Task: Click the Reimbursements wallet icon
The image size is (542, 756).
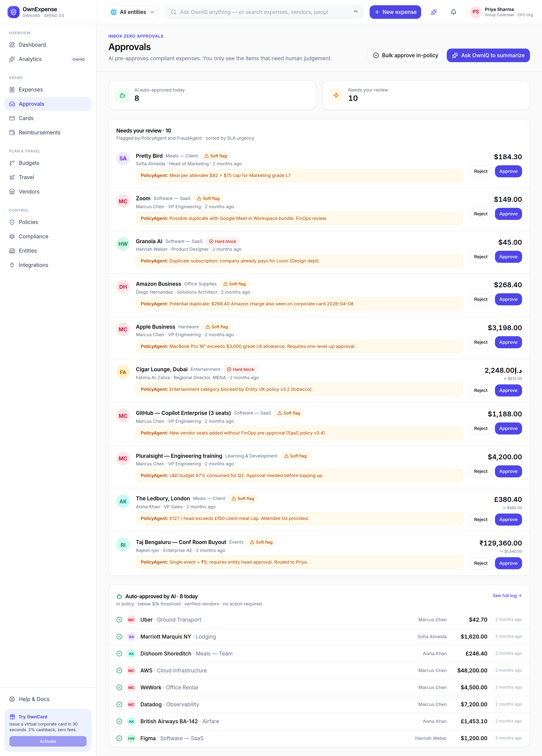Action: click(x=12, y=133)
